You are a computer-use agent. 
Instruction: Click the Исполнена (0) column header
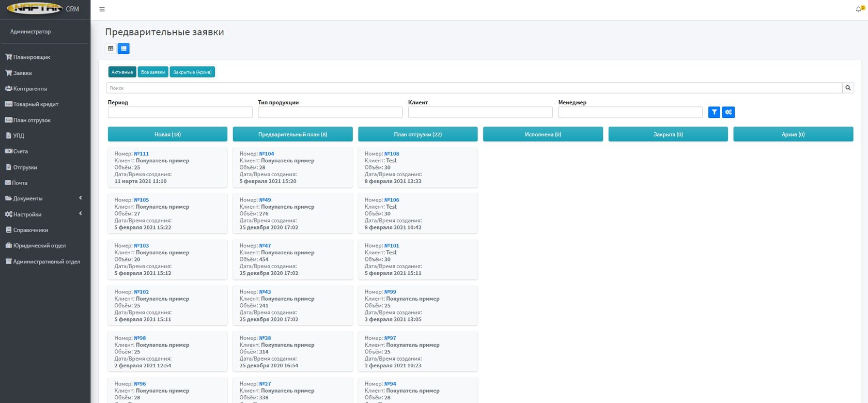(543, 134)
